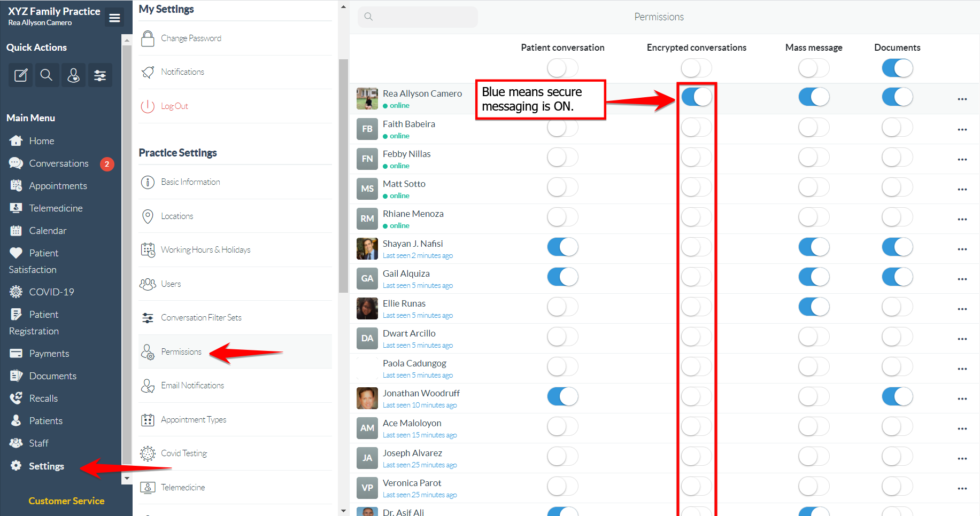Open row options for Jonathan Woodruff
The image size is (980, 516).
[962, 398]
